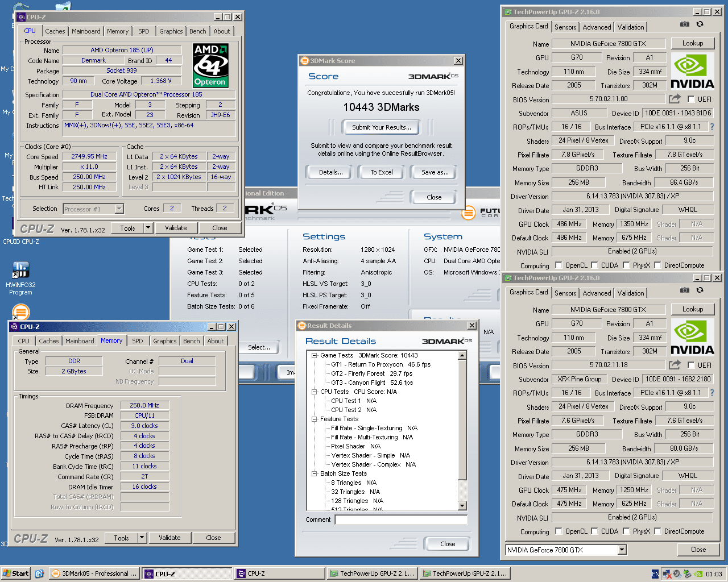Open Advanced tab in bottom GPU-Z window

597,293
